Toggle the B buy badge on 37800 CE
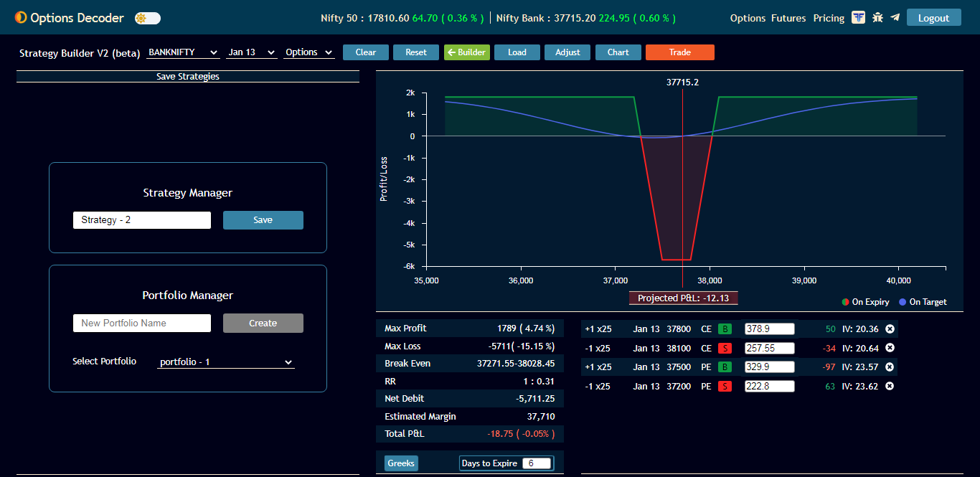980x477 pixels. pyautogui.click(x=725, y=329)
